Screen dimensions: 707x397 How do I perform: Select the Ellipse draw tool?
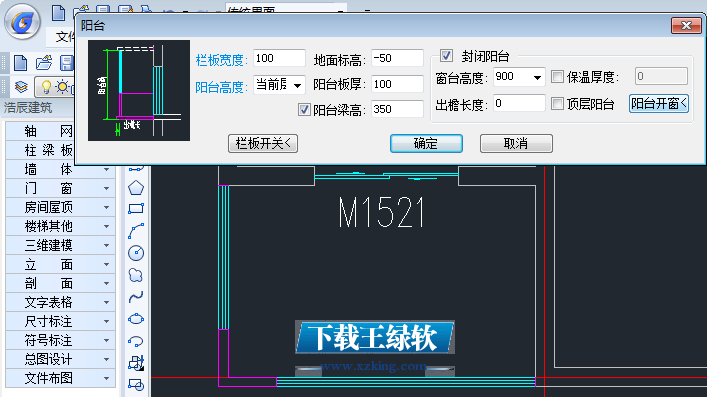[x=136, y=319]
